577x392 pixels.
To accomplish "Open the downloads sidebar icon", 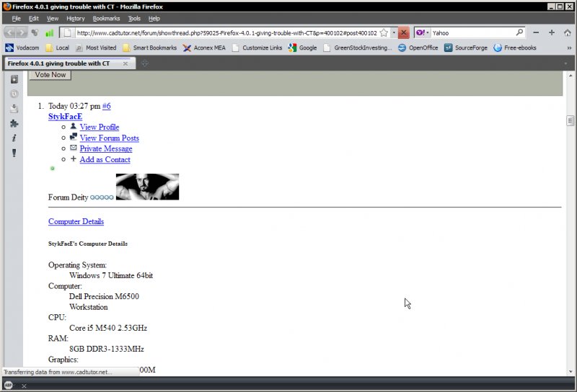I will pos(14,109).
